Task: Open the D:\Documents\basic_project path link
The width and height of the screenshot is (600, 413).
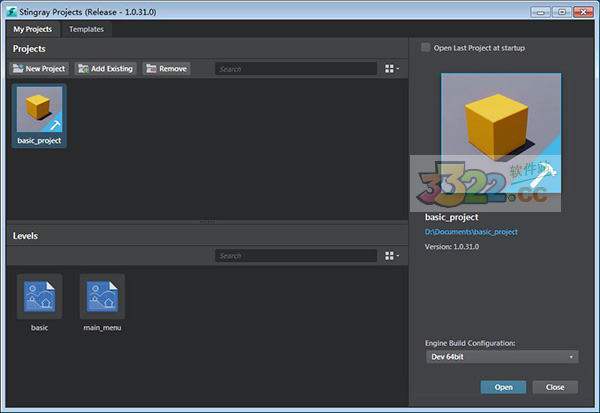Action: point(471,232)
